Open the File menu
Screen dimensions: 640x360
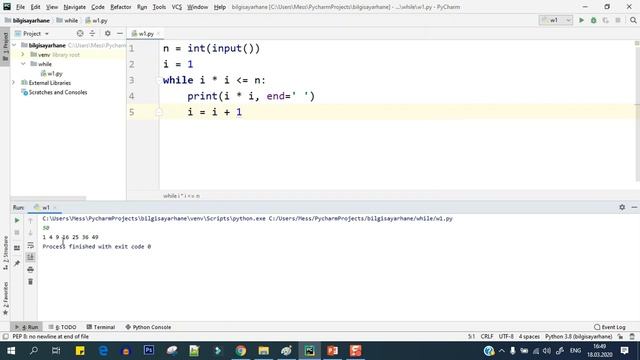(20, 7)
